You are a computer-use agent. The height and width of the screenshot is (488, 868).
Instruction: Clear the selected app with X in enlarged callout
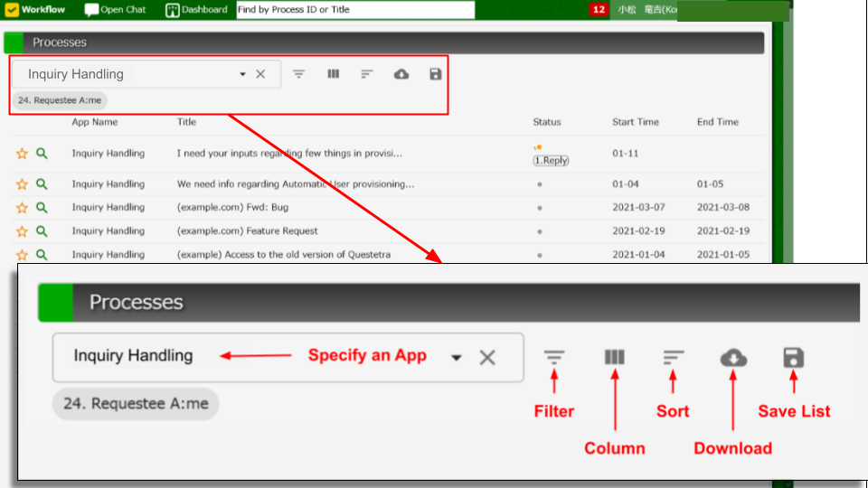[487, 358]
